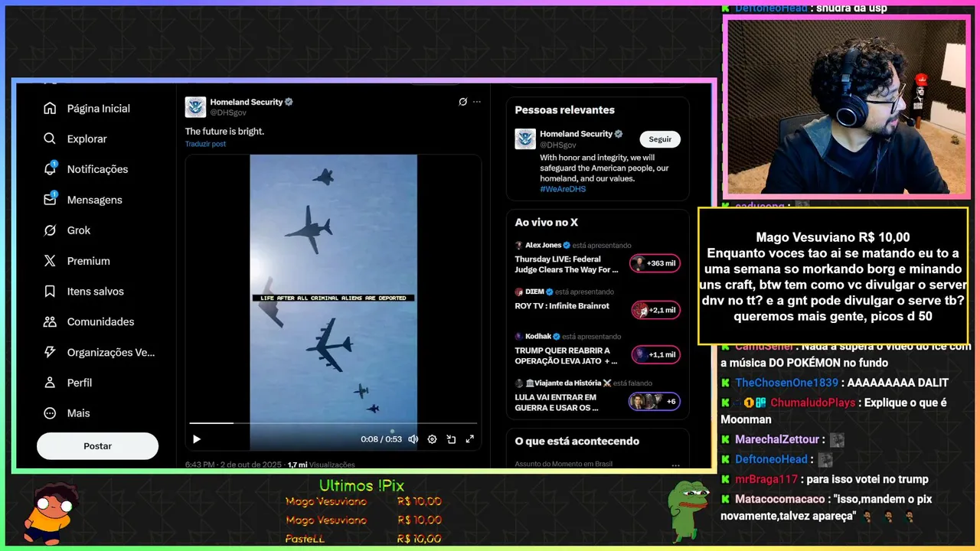980x551 pixels.
Task: Open video settings gear icon
Action: tap(432, 439)
